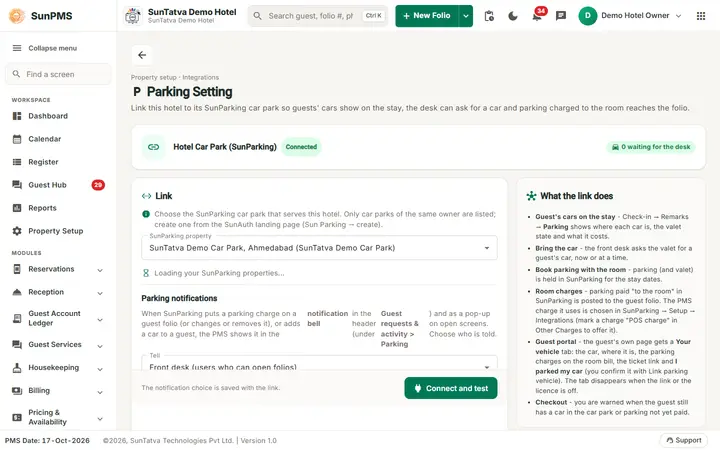Screen dimensions: 720x450
Task: Expand the Guest Services module
Action: [100, 346]
